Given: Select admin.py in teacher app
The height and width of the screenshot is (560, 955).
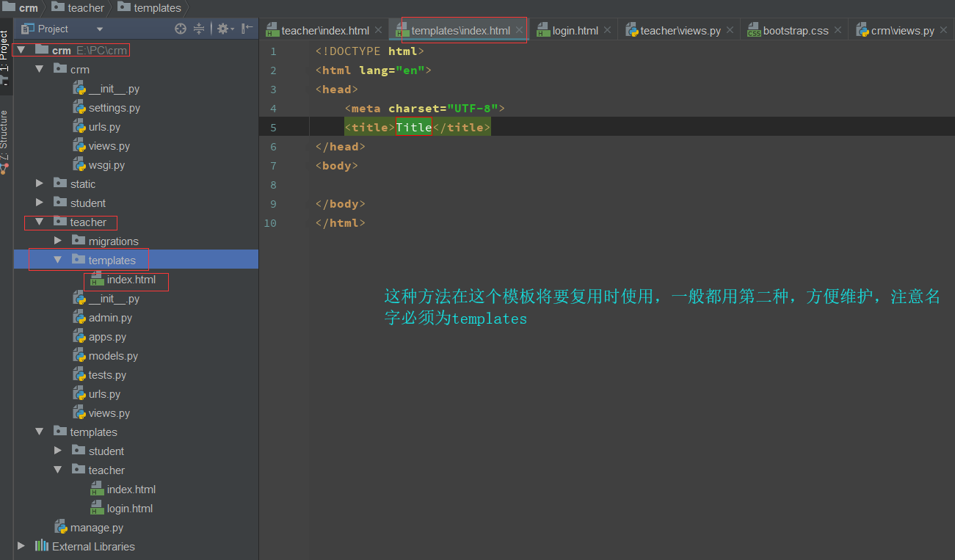Looking at the screenshot, I should 110,318.
